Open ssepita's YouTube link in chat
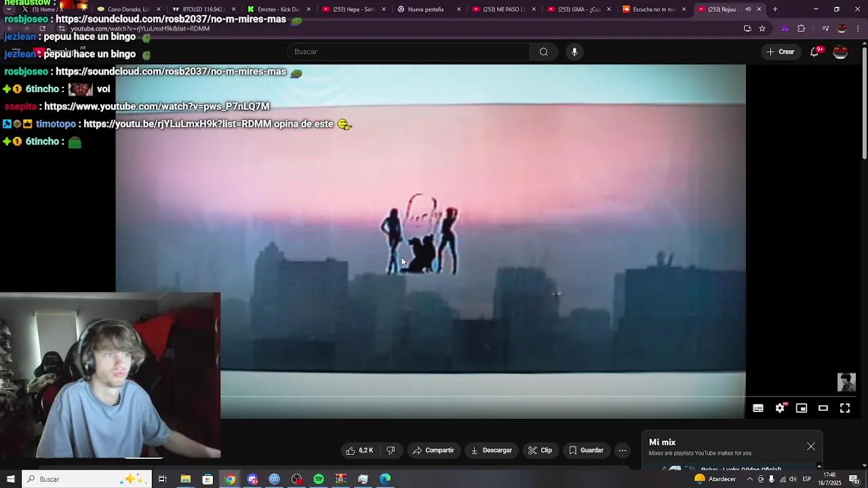 (x=157, y=106)
